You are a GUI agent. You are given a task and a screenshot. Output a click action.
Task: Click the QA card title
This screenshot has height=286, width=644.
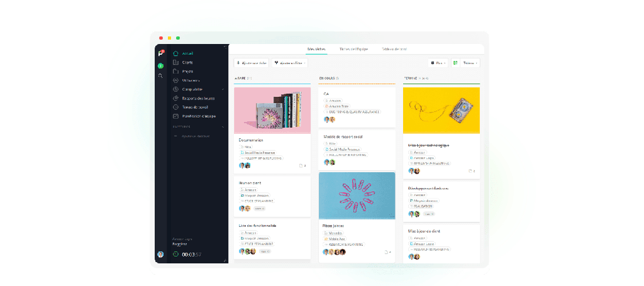point(326,94)
